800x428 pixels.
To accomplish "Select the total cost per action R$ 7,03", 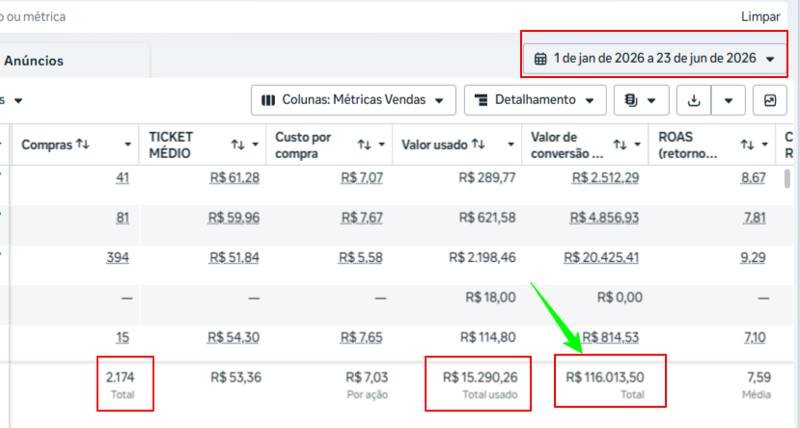I will [367, 377].
